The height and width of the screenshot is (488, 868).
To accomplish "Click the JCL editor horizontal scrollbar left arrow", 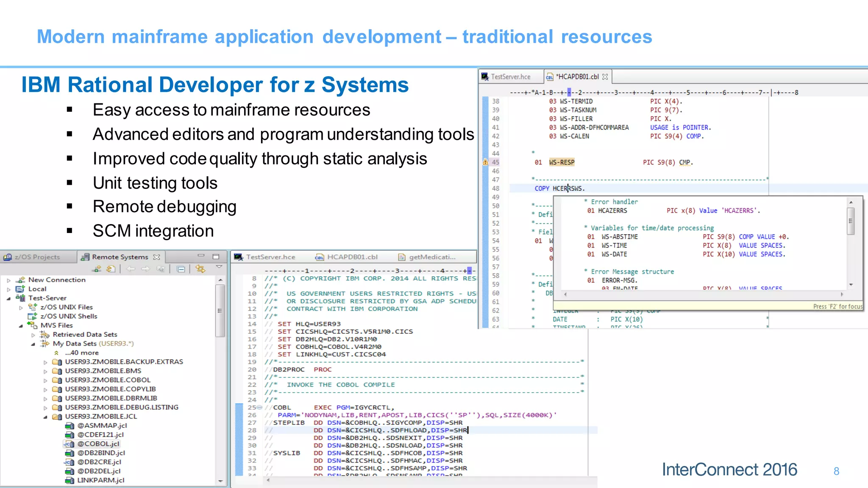I will 268,480.
